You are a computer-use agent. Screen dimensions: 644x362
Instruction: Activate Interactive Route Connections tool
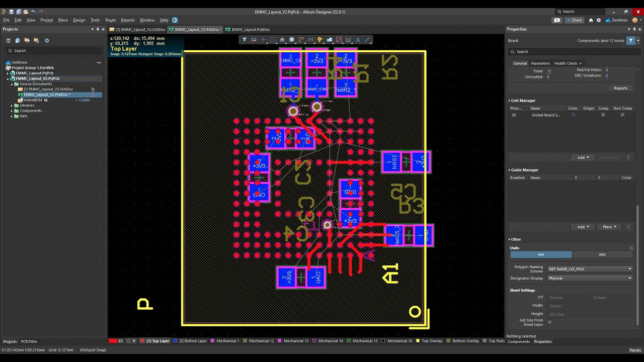coord(301,39)
